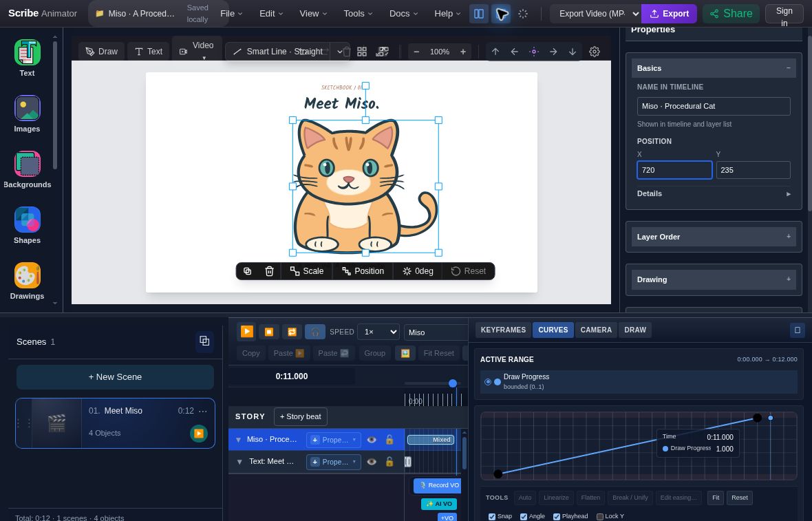Zoom out with the minus button
812x521 pixels.
click(416, 52)
